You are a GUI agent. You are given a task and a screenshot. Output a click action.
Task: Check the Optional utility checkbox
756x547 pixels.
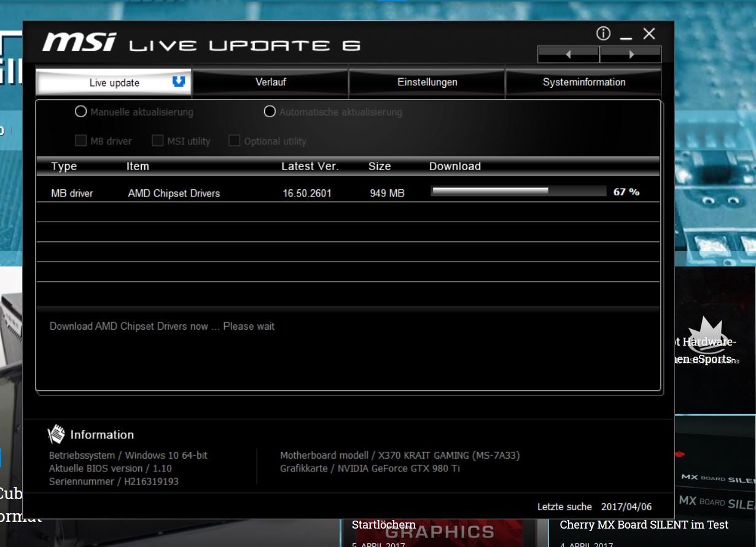[234, 141]
